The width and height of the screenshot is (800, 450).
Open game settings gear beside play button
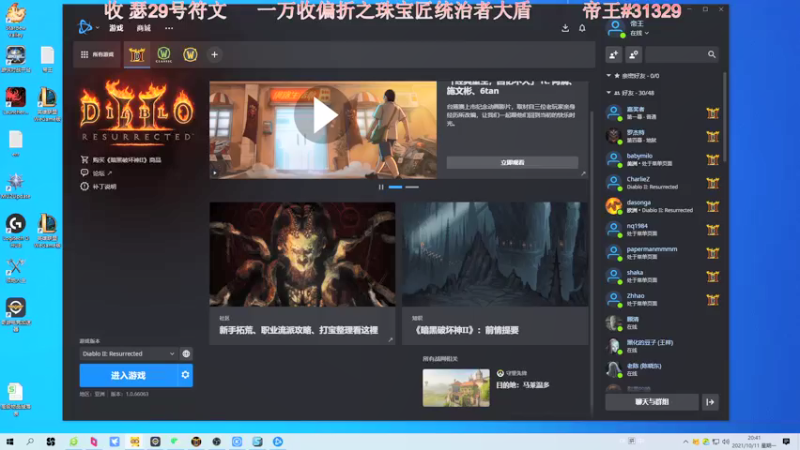coord(185,376)
